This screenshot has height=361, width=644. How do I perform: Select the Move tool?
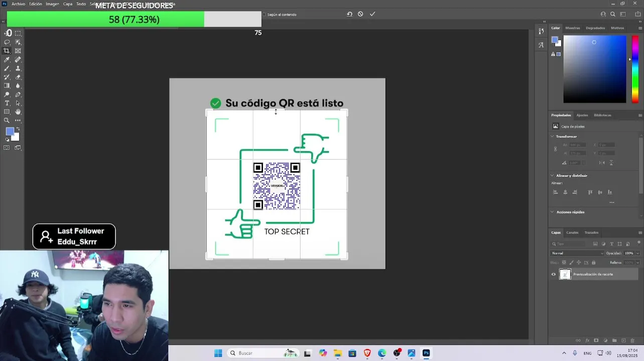pos(7,34)
